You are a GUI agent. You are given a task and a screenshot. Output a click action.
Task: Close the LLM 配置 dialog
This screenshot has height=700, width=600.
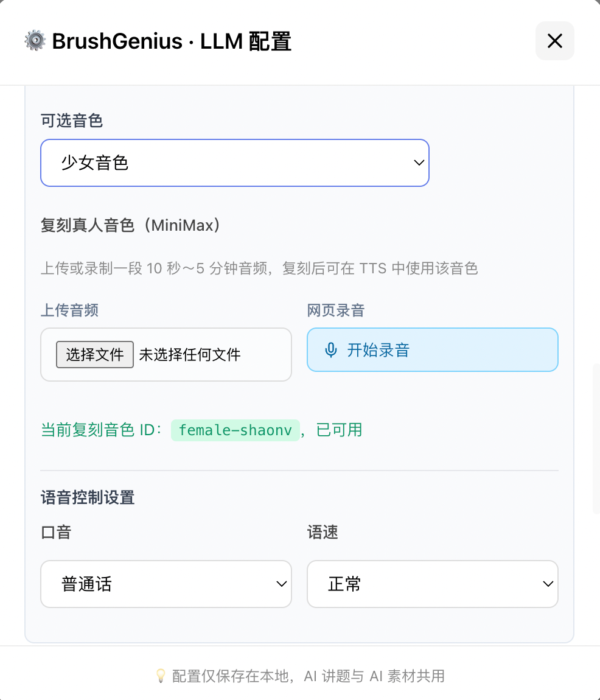pos(554,41)
